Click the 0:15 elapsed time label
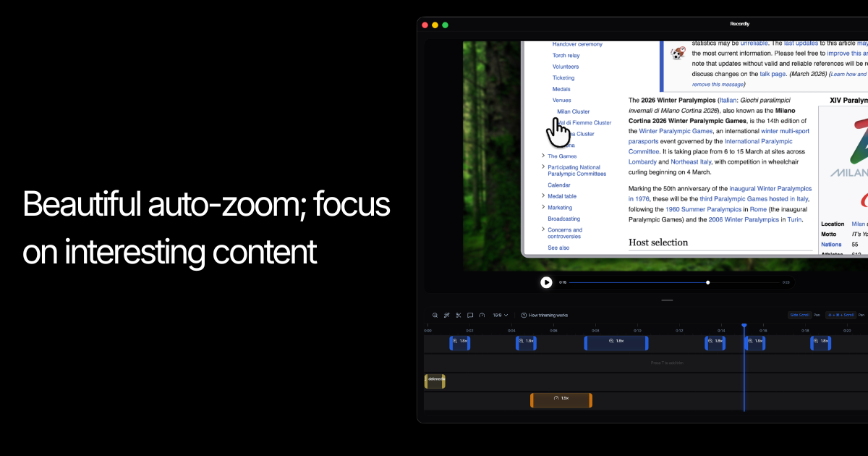 point(563,282)
